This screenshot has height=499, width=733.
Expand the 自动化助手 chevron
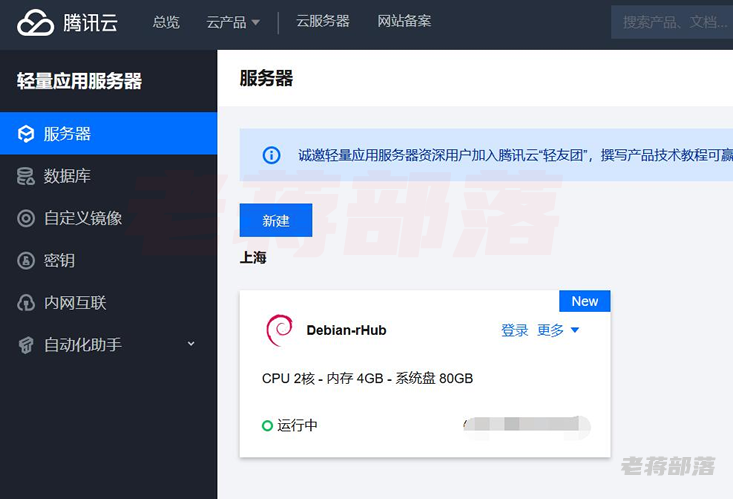[191, 344]
